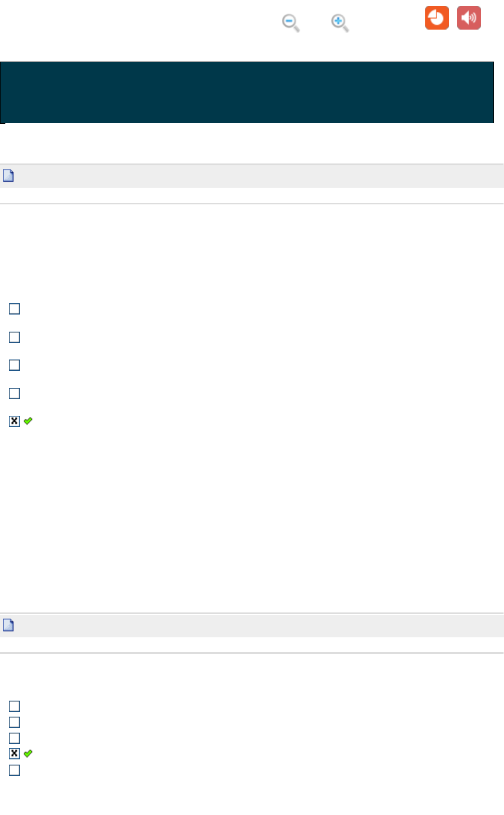
Task: Click the dark teal banner at the top
Action: pyautogui.click(x=247, y=92)
